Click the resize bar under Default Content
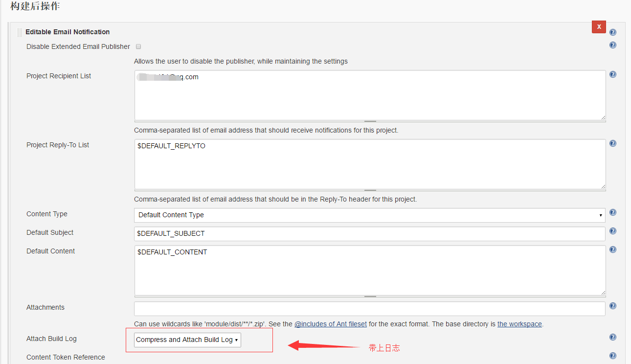This screenshot has width=631, height=364. pyautogui.click(x=370, y=296)
